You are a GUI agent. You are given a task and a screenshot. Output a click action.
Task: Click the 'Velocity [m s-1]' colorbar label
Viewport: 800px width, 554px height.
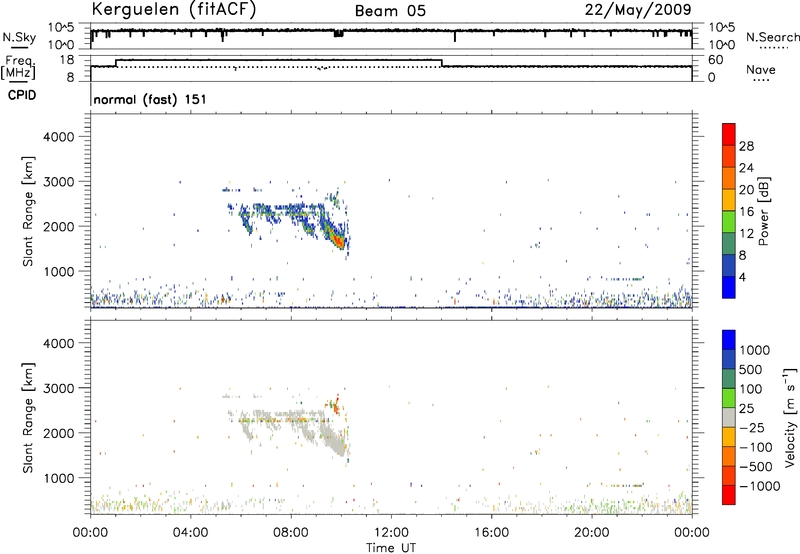tap(790, 417)
